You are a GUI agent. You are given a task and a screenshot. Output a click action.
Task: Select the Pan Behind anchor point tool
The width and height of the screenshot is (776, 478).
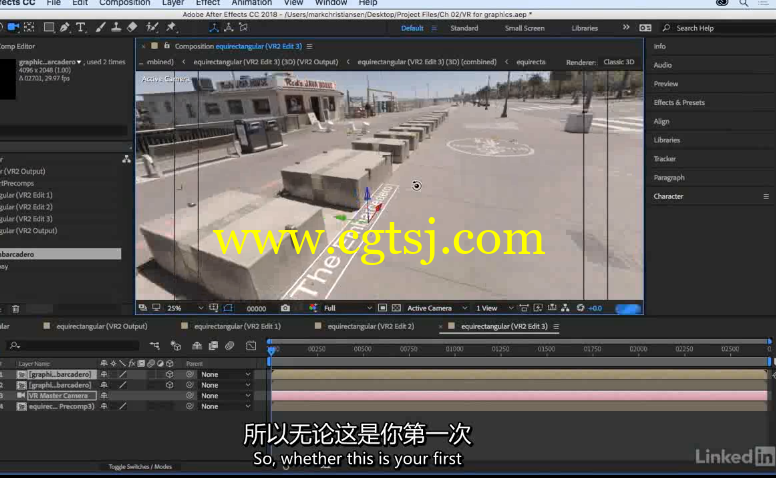[x=29, y=27]
